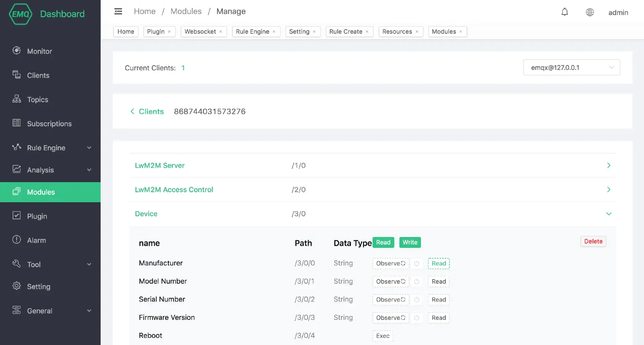Toggle the hamburger sidebar menu icon
This screenshot has height=345, width=644.
tap(118, 11)
